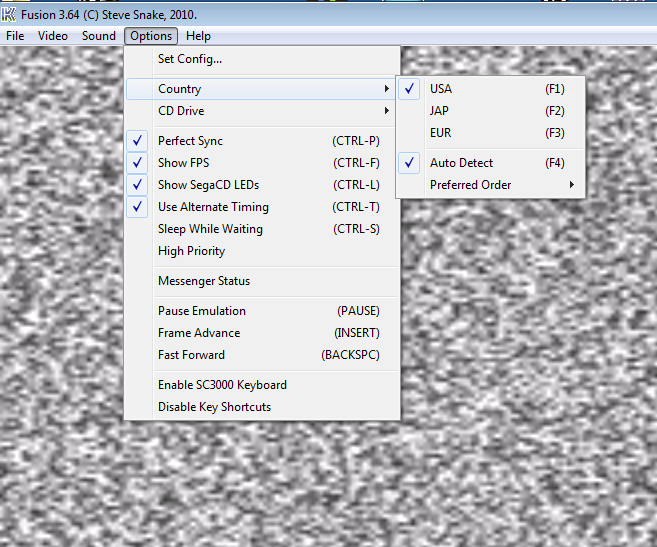The height and width of the screenshot is (547, 657).
Task: Expand the Country submenu
Action: tap(261, 89)
